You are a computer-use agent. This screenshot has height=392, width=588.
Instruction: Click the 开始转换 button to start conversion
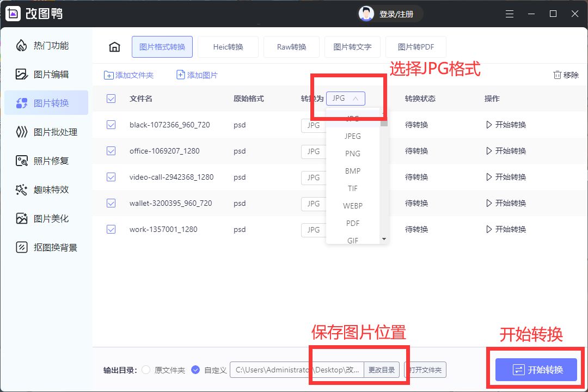(x=536, y=369)
